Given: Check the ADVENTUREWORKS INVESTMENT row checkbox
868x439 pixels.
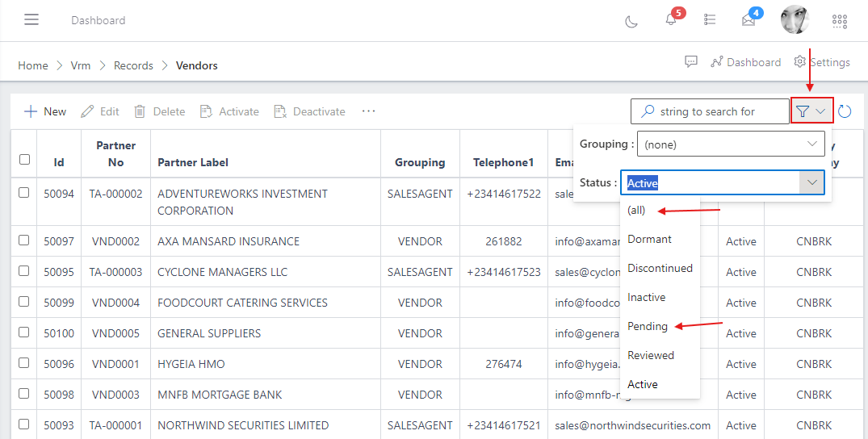Looking at the screenshot, I should (x=23, y=193).
